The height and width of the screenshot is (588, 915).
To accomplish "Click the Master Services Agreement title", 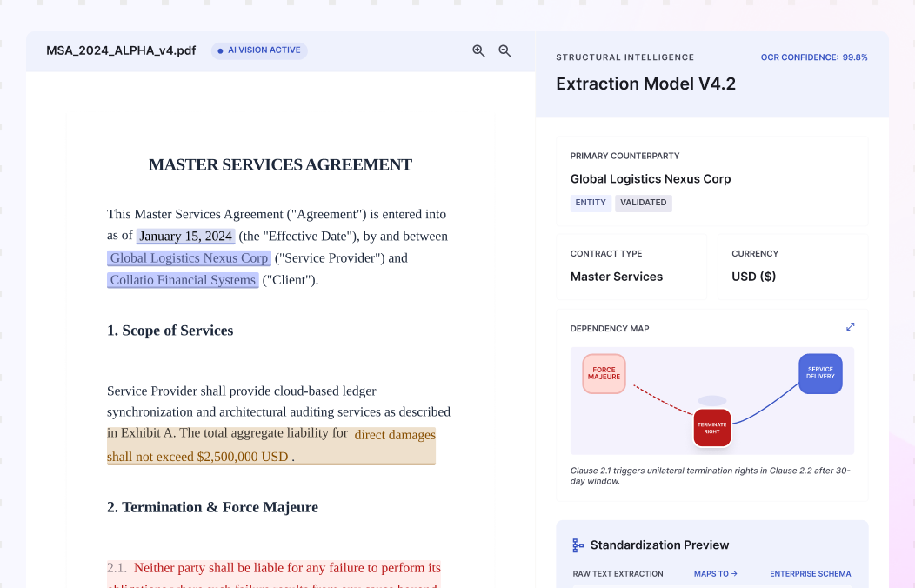I will (280, 165).
